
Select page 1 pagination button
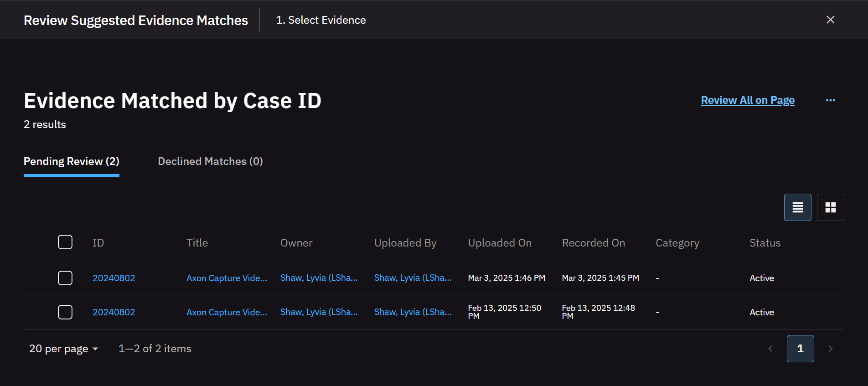(800, 349)
